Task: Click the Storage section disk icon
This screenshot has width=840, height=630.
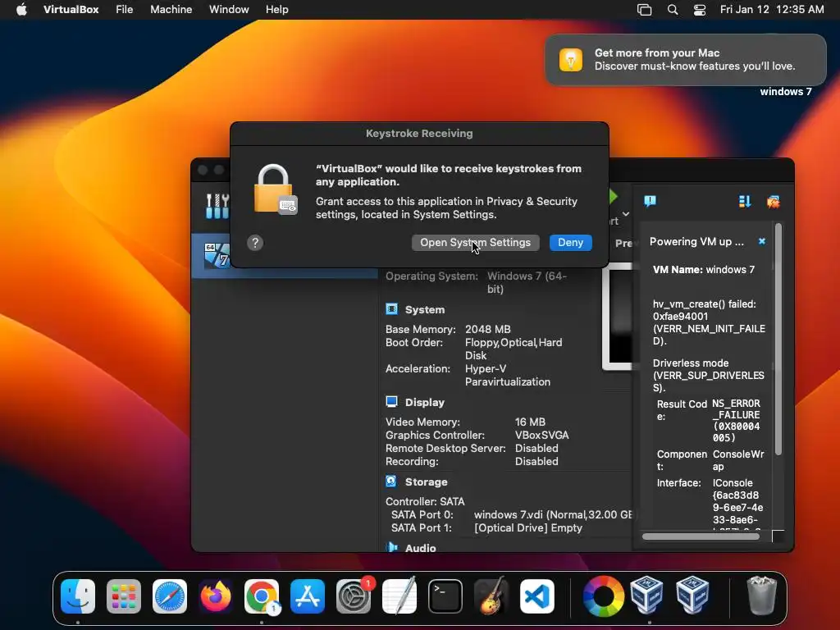Action: click(x=391, y=482)
